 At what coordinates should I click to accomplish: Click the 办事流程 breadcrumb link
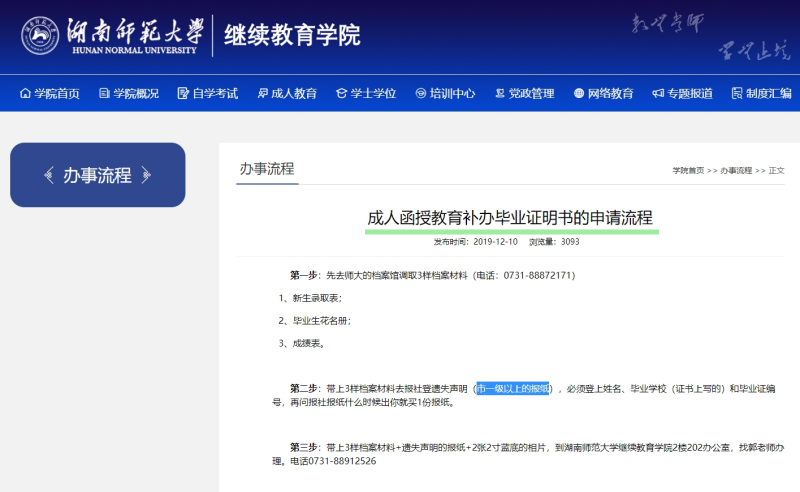click(736, 170)
